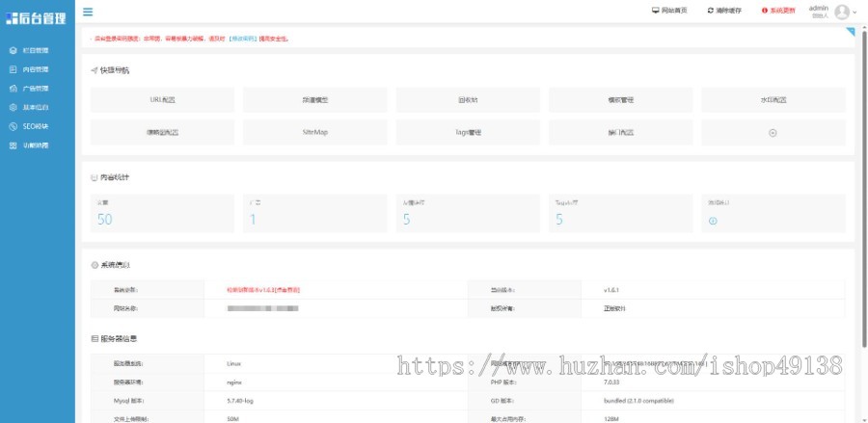Open 内容管理 in the sidebar
Image resolution: width=868 pixels, height=423 pixels.
[x=36, y=69]
